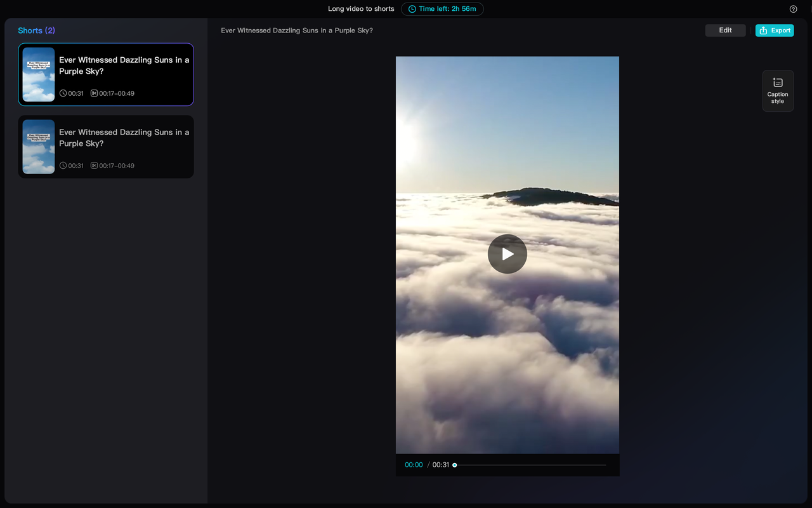The height and width of the screenshot is (508, 812).
Task: Click the 00:17–00:49 time range on first short
Action: [117, 93]
